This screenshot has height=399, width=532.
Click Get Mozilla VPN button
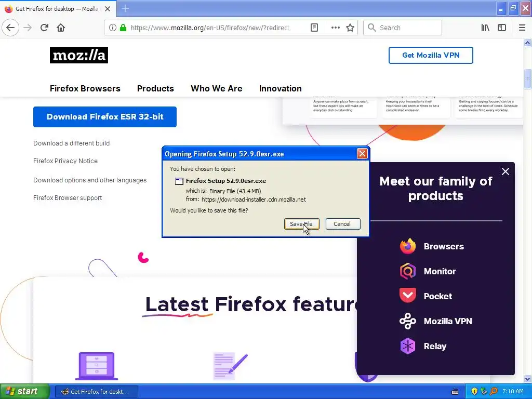click(431, 55)
